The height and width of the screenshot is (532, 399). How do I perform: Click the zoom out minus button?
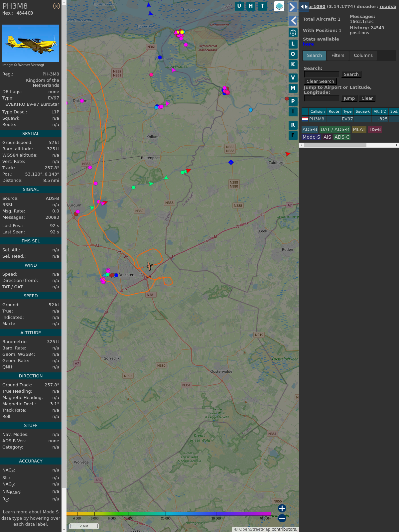point(282,518)
